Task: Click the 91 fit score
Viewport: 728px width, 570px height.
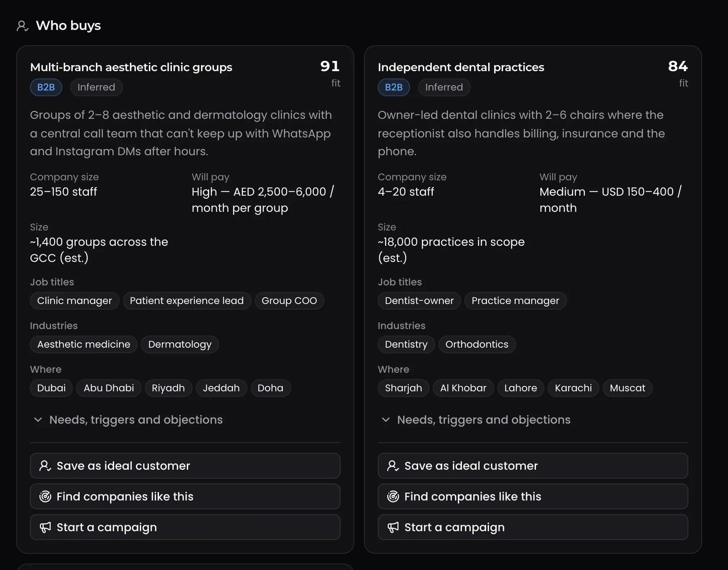Action: click(x=330, y=66)
